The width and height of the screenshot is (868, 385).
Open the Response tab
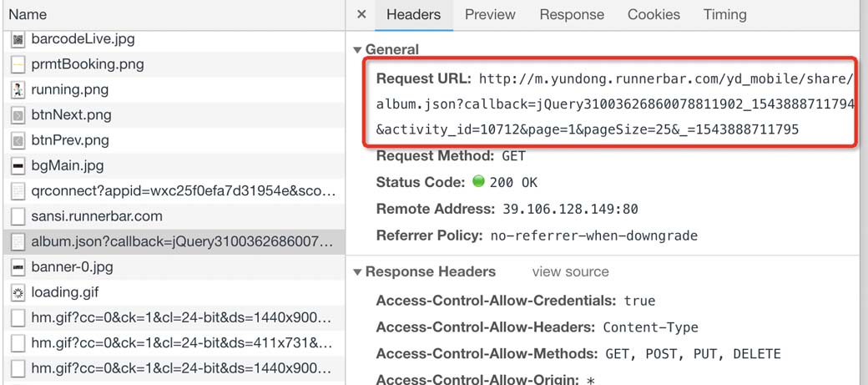click(572, 14)
